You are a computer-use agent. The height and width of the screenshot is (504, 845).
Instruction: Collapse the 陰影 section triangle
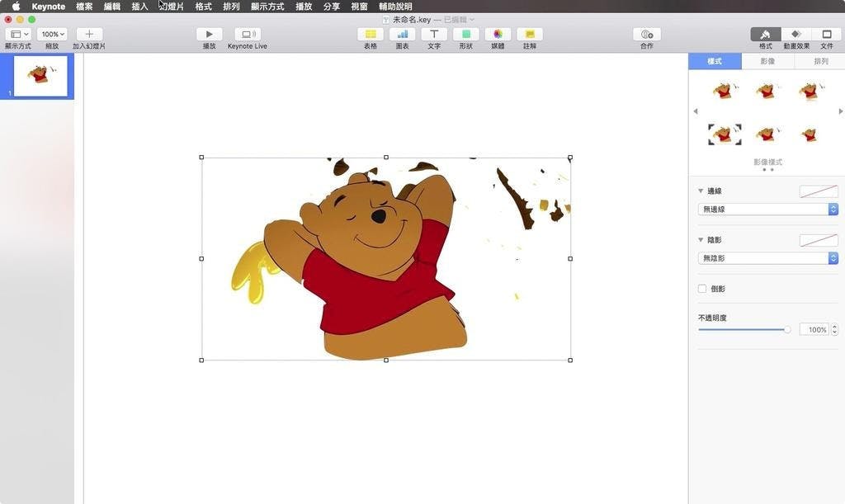click(x=701, y=239)
